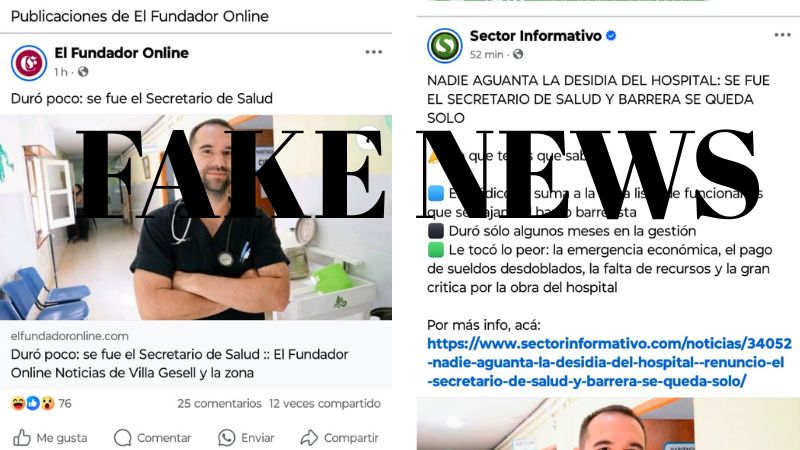
Task: Open elfundadoronline.com article link preview title
Action: pyautogui.click(x=180, y=363)
